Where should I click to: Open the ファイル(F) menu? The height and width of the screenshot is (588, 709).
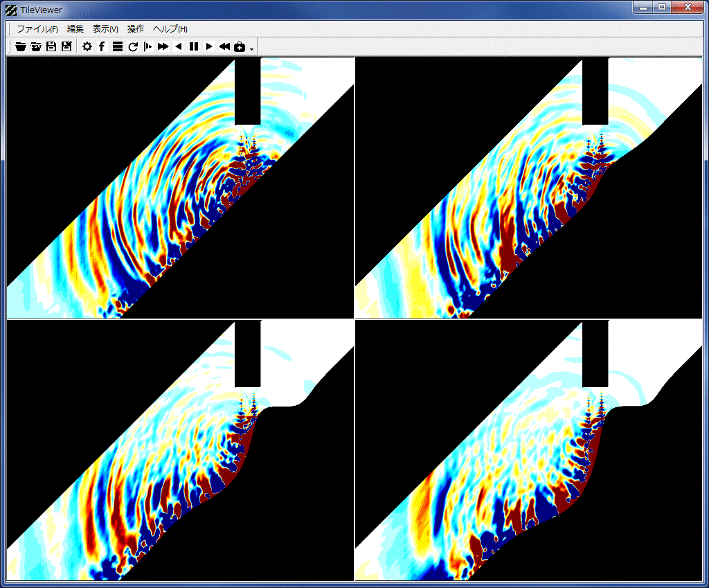coord(37,29)
